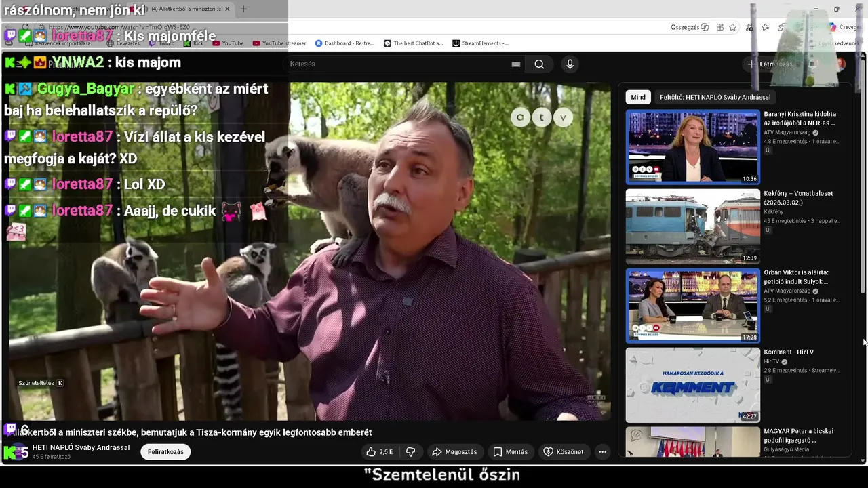Click HírTV channel name
Viewport: 868px width, 488px height.
[772, 361]
